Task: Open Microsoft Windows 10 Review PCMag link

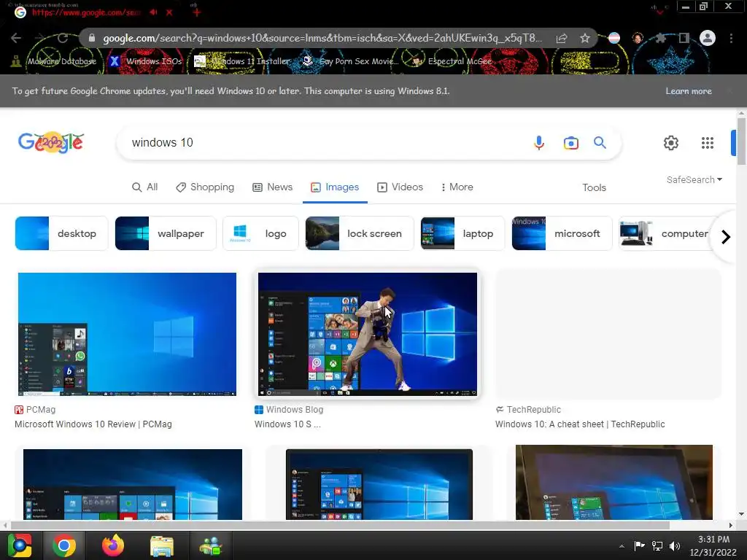Action: (93, 424)
